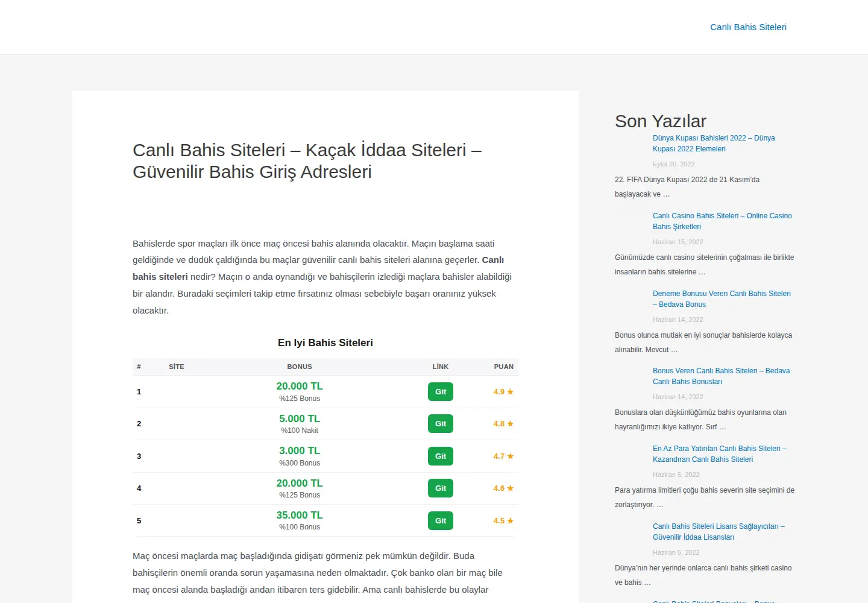Screen dimensions: 868x603
Task: Click the LİNK column header
Action: tap(441, 367)
